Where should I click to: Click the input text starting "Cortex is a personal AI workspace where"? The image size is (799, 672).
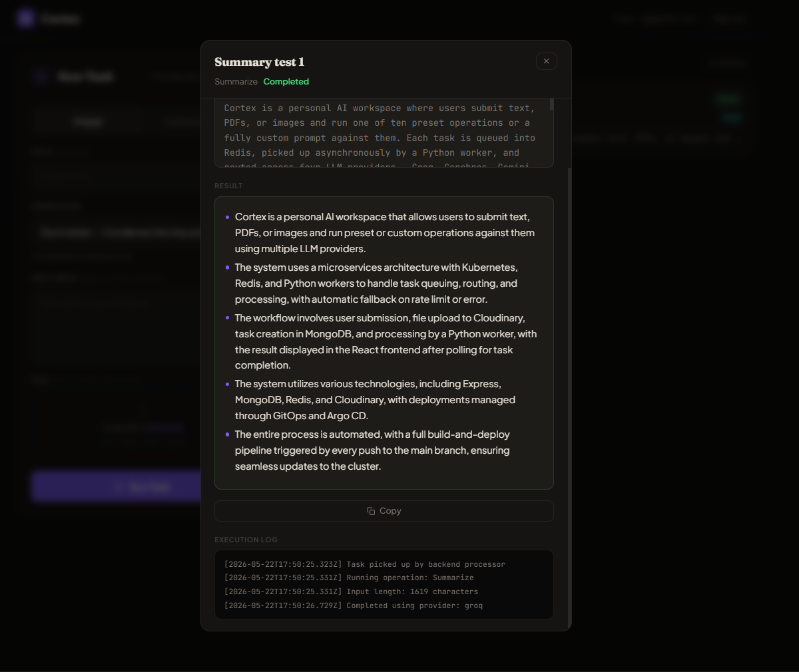[x=380, y=133]
